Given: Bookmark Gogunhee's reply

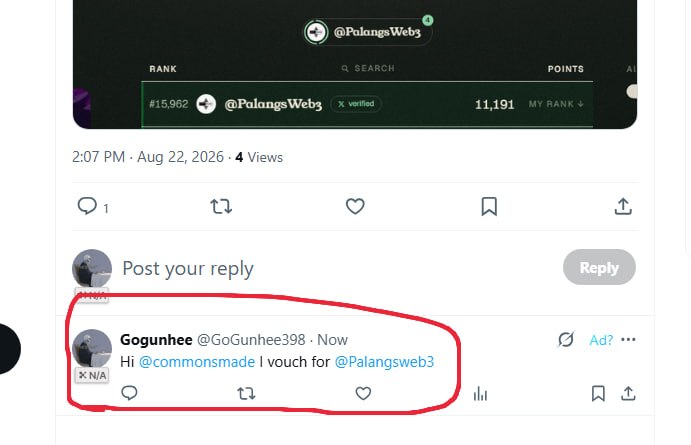Looking at the screenshot, I should [598, 393].
